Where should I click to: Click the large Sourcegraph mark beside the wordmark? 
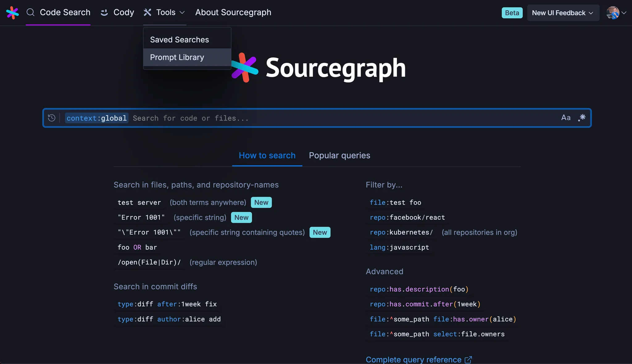point(245,68)
